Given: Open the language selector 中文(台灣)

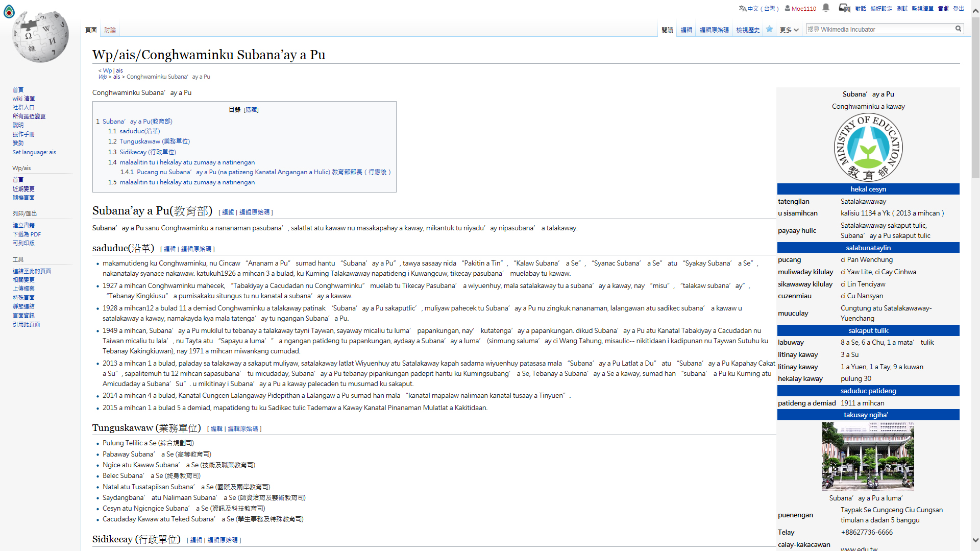Looking at the screenshot, I should [x=758, y=9].
